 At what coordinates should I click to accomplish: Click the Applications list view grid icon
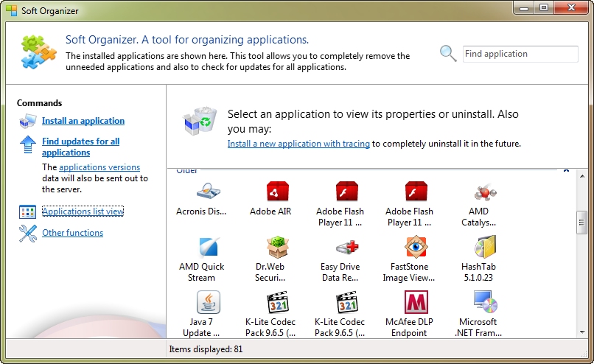tap(28, 211)
